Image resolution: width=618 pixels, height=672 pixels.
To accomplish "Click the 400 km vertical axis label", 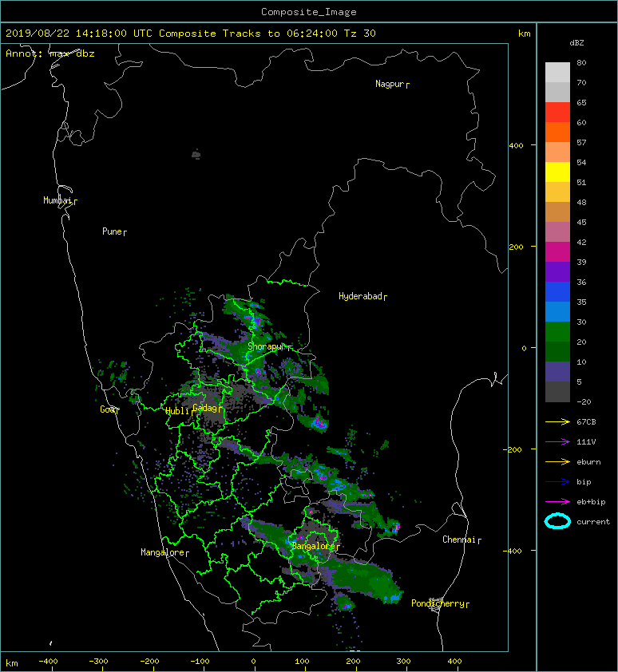I will coord(517,146).
